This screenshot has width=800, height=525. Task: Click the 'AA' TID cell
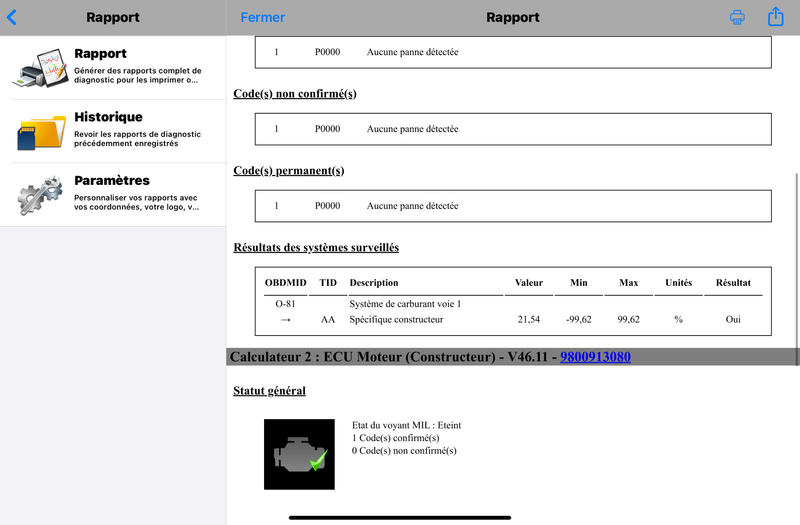328,320
